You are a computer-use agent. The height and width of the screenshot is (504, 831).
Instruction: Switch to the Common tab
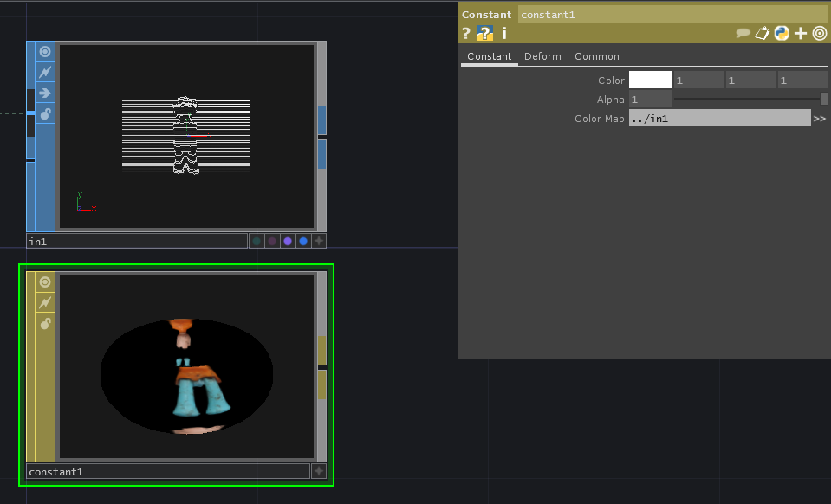[597, 56]
